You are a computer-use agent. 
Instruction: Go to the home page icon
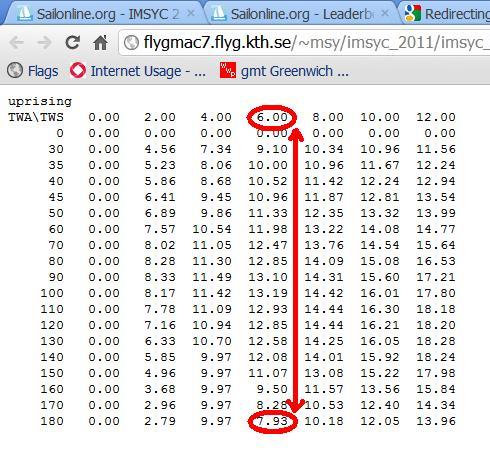(100, 42)
